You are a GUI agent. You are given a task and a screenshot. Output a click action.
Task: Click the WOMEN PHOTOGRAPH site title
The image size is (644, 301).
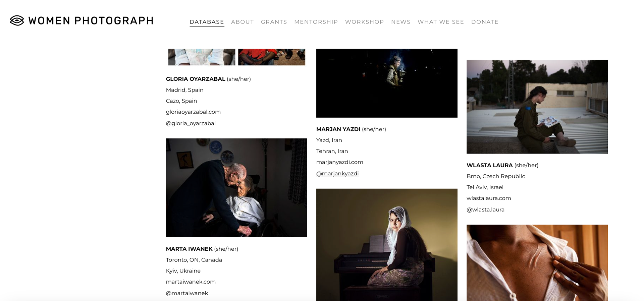click(91, 21)
